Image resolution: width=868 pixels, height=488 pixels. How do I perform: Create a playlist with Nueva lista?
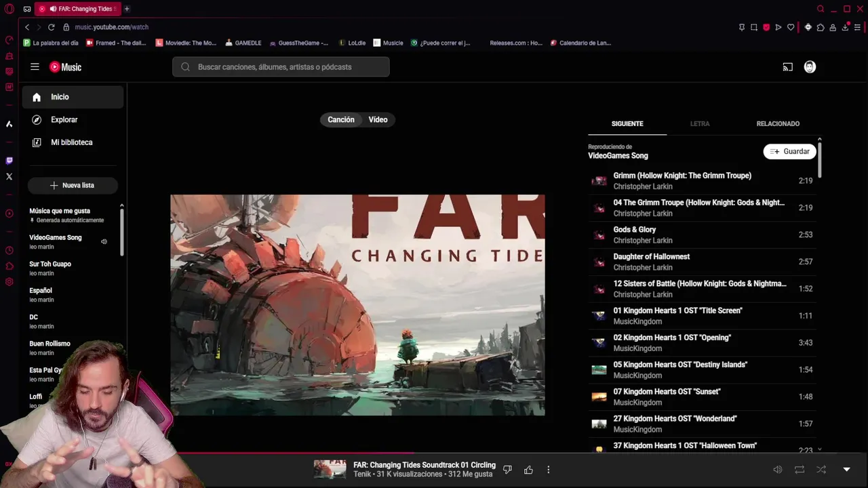coord(73,185)
